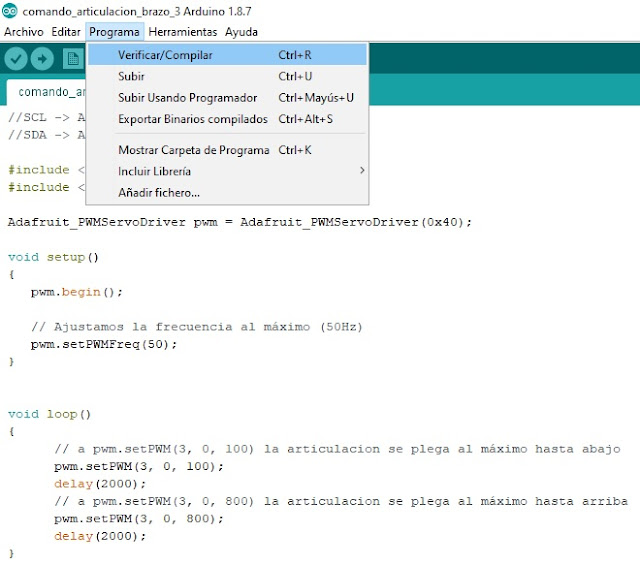Expand the Incluir Librería submenu

point(227,171)
